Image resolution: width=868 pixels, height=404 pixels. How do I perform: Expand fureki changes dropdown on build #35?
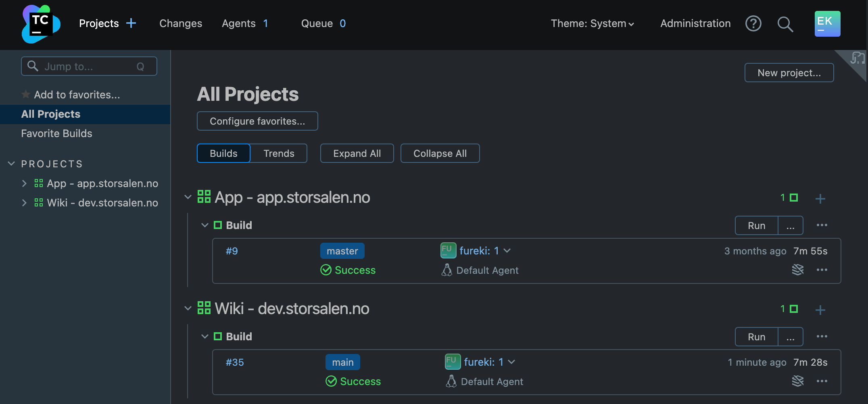[511, 362]
